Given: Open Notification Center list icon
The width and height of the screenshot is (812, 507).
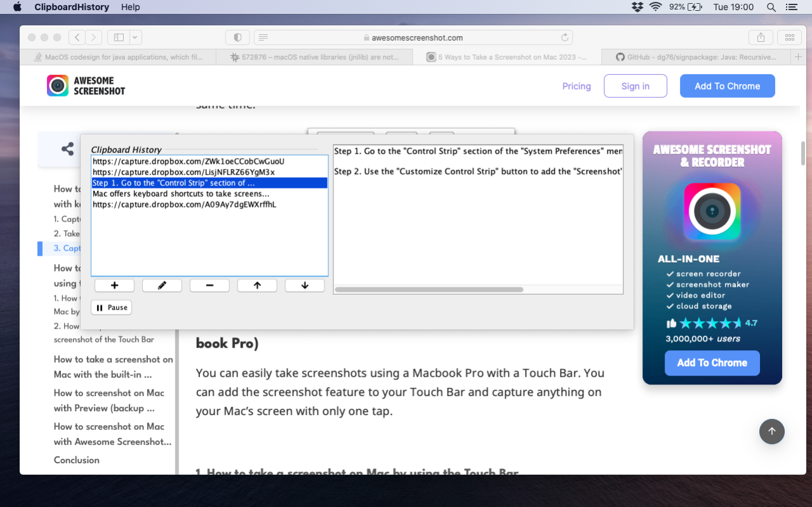Looking at the screenshot, I should point(791,7).
